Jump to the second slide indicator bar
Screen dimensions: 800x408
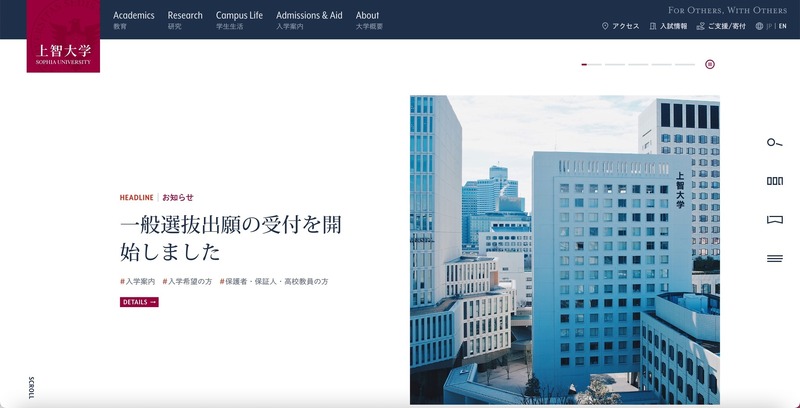click(x=614, y=64)
